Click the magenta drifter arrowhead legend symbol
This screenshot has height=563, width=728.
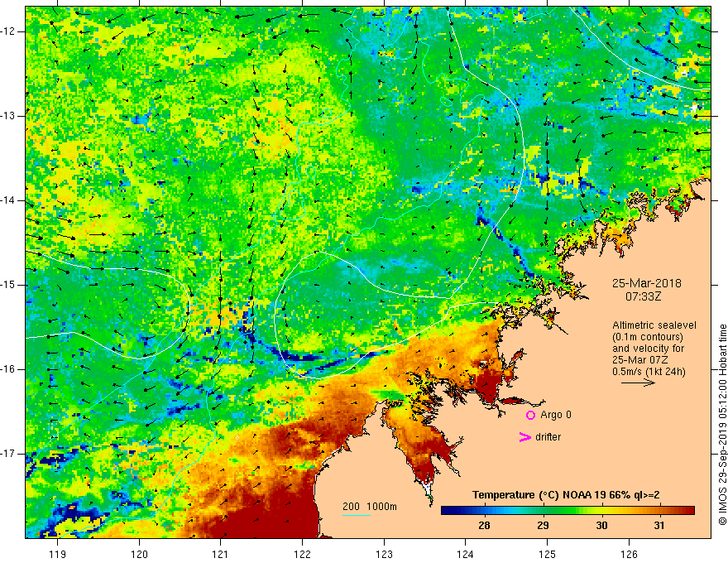[524, 437]
